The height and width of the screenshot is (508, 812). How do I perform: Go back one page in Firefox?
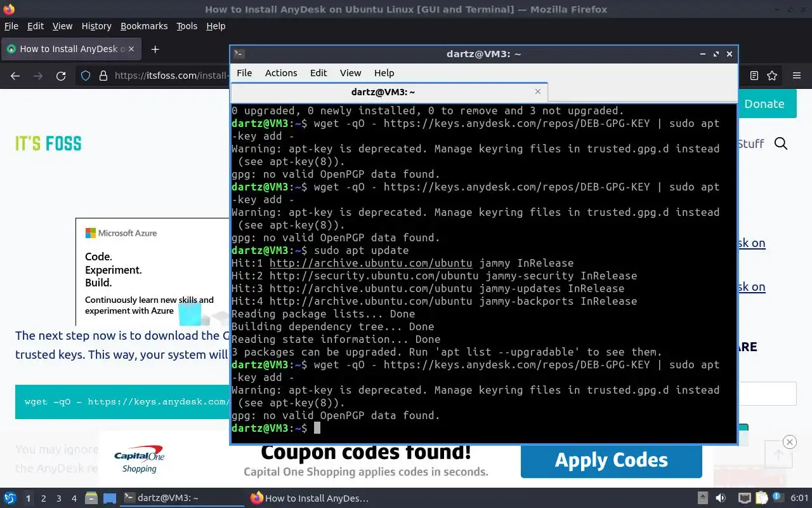[15, 76]
